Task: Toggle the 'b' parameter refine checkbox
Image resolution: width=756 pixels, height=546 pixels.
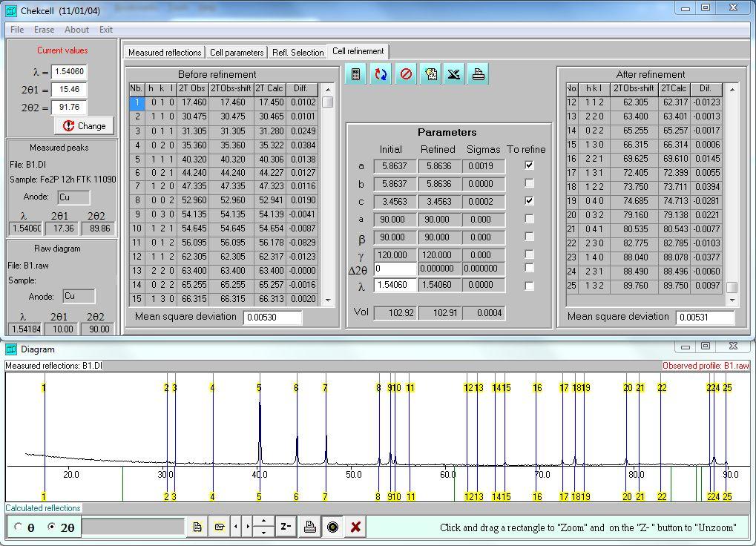Action: click(529, 183)
